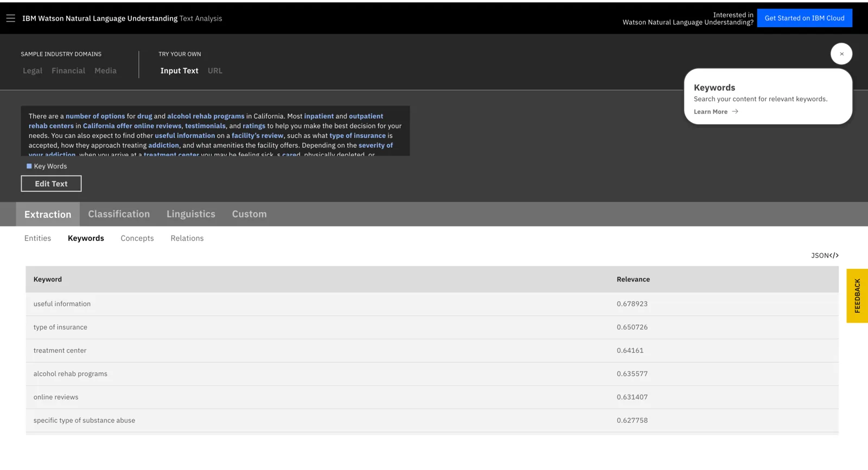Select the 'useful information' keyword row
This screenshot has width=868, height=470.
[432, 304]
